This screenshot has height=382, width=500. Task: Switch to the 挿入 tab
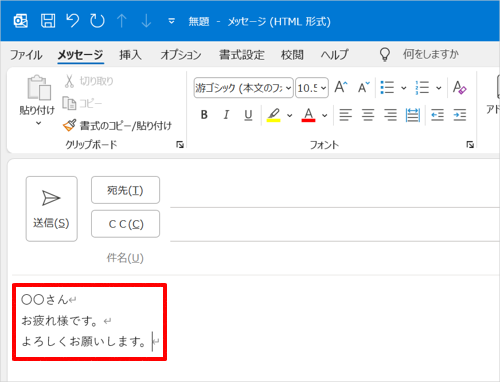point(130,55)
